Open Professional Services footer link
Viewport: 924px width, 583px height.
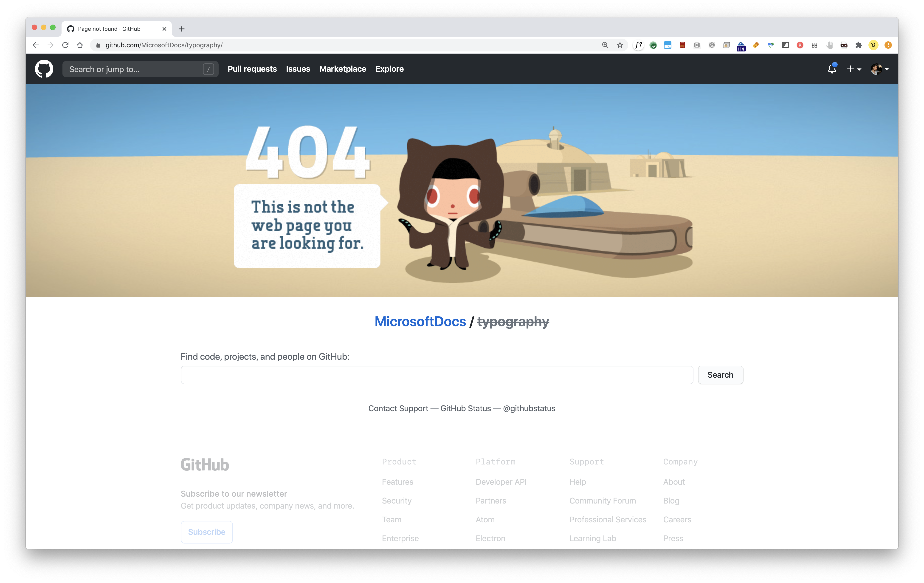pos(608,519)
